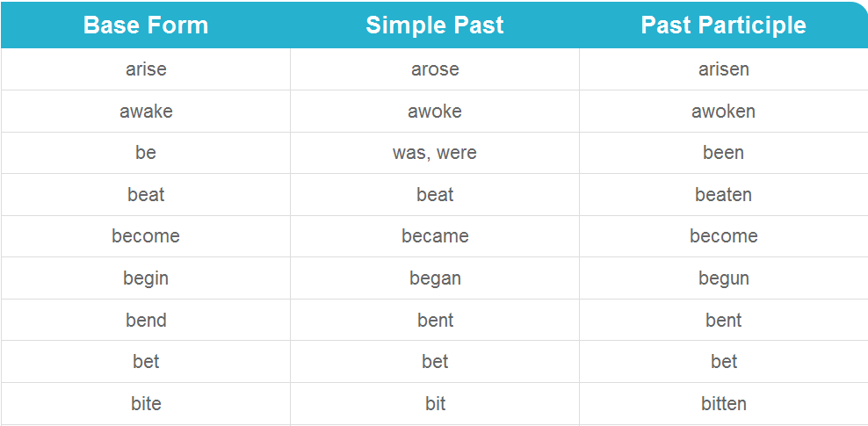Image resolution: width=868 pixels, height=426 pixels.
Task: Select the past participle 'been'
Action: coord(724,153)
